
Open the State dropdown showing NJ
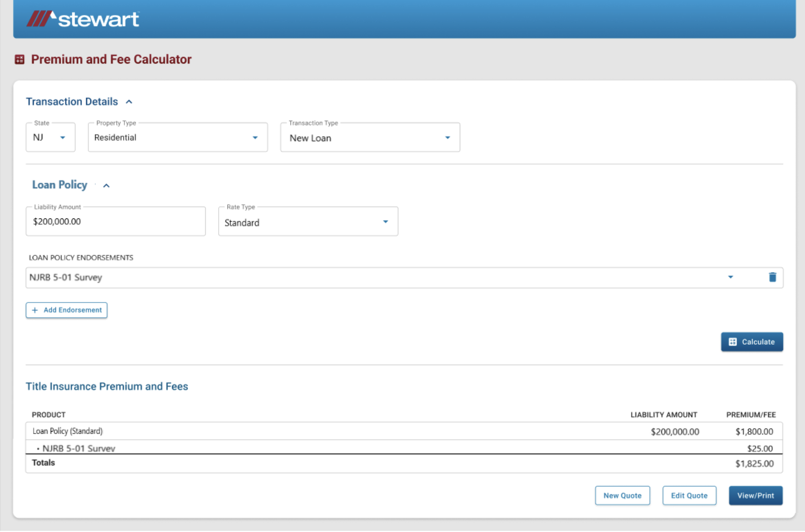click(62, 138)
